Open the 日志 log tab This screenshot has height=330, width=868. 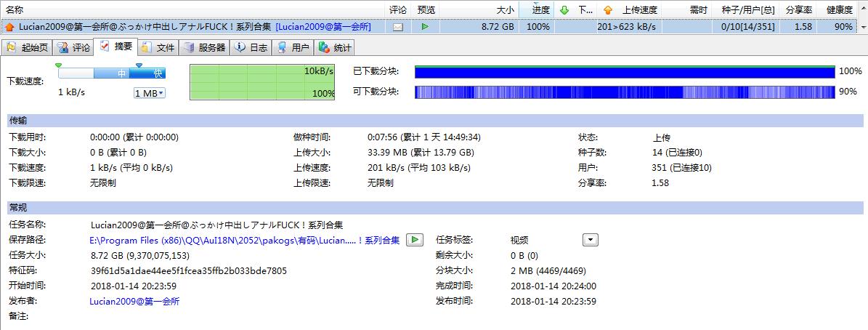pos(251,48)
